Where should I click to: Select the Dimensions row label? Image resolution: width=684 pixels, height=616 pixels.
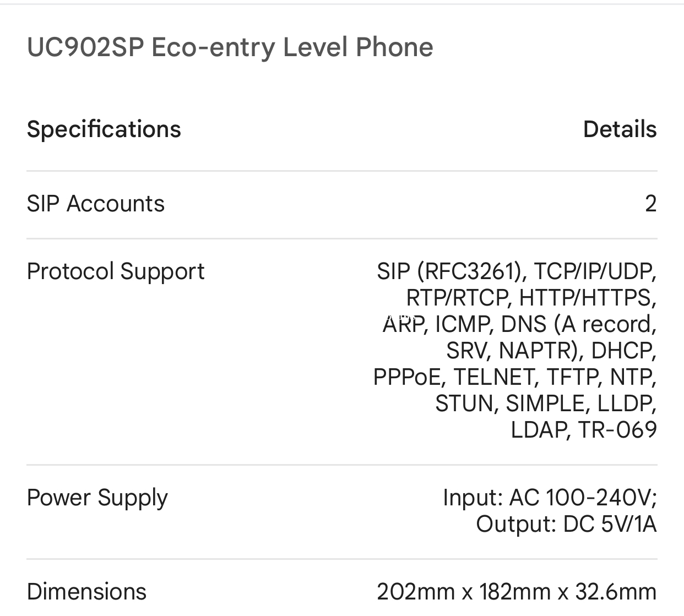tap(86, 592)
